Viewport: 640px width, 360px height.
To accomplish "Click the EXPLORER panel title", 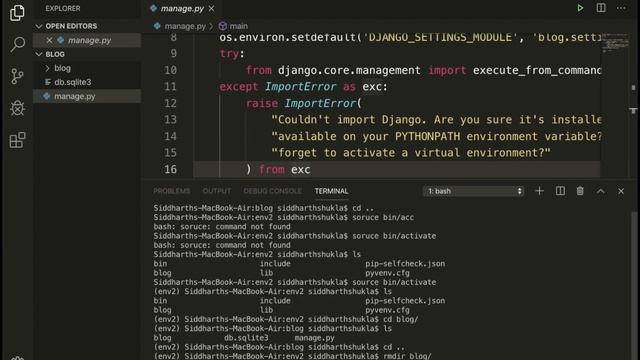I will 63,8.
